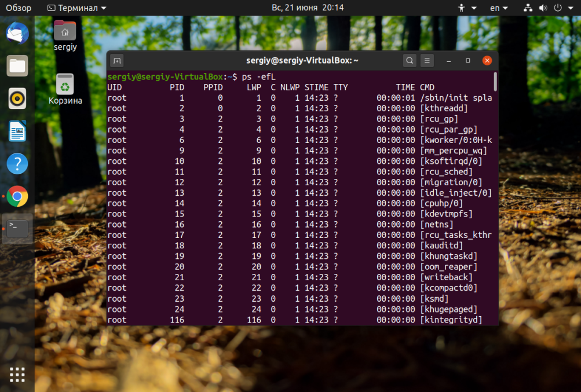Viewport: 581px width, 392px height.
Task: Click the terminal search button
Action: [x=410, y=60]
